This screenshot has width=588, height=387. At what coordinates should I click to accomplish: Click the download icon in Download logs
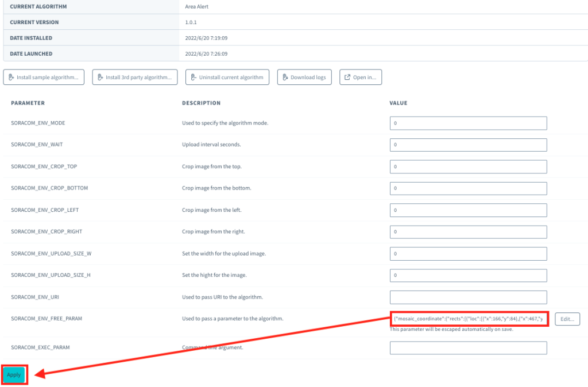[x=285, y=78]
